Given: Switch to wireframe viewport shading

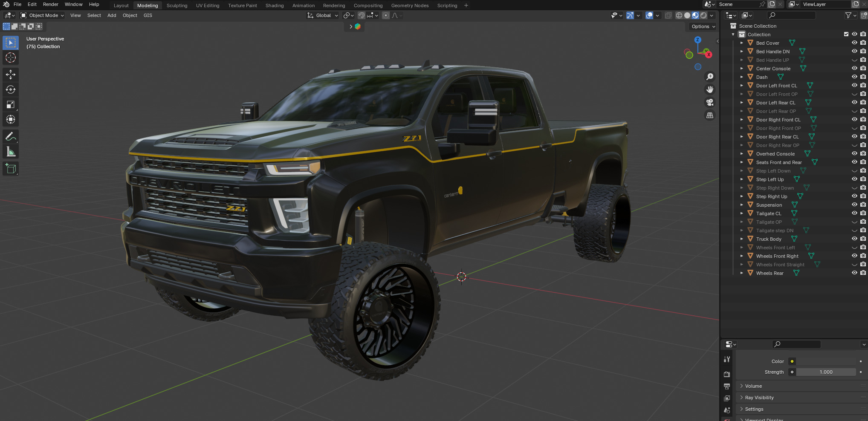Looking at the screenshot, I should [679, 15].
